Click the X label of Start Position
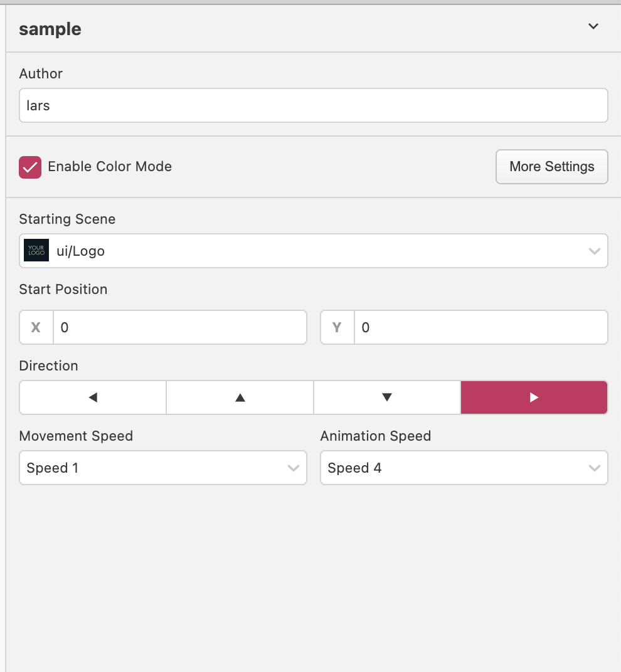This screenshot has width=621, height=672. (36, 327)
